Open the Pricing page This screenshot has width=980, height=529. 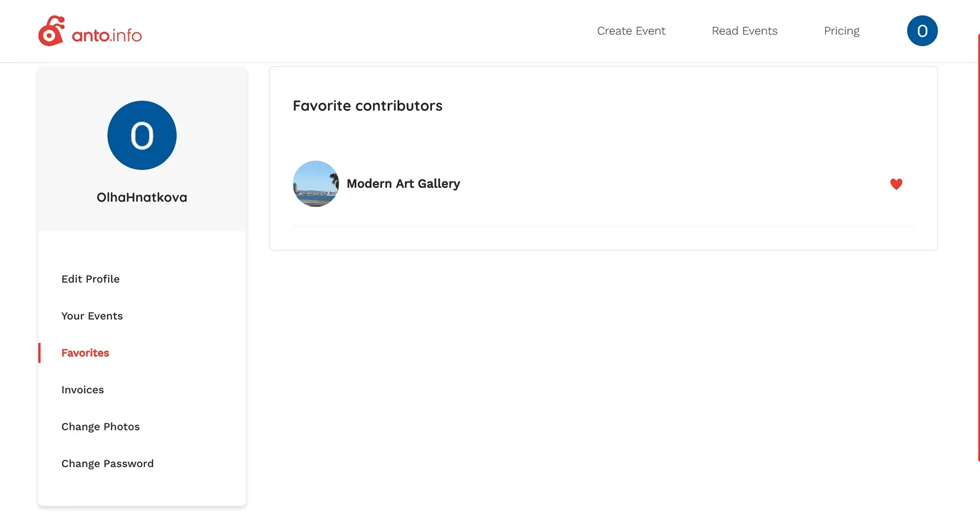click(841, 31)
